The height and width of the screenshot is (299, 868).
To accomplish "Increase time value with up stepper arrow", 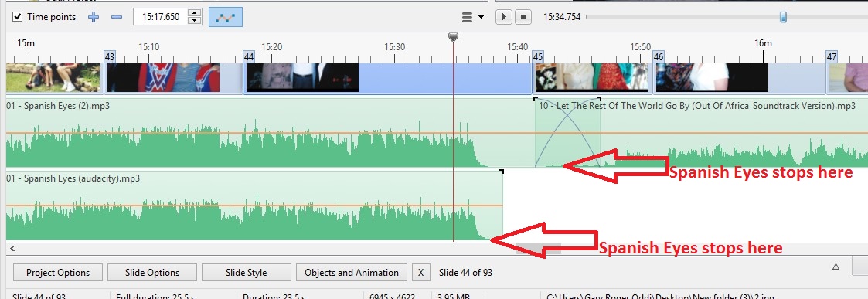I will (x=194, y=12).
